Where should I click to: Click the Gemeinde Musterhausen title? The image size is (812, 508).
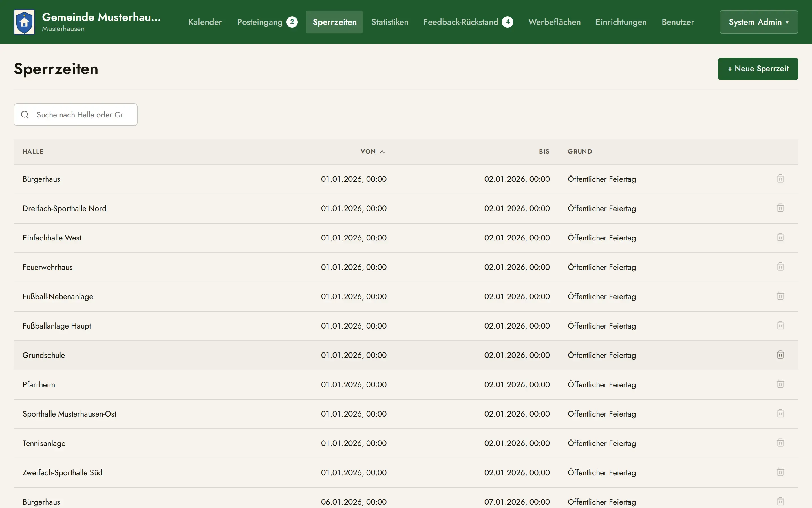(x=101, y=17)
